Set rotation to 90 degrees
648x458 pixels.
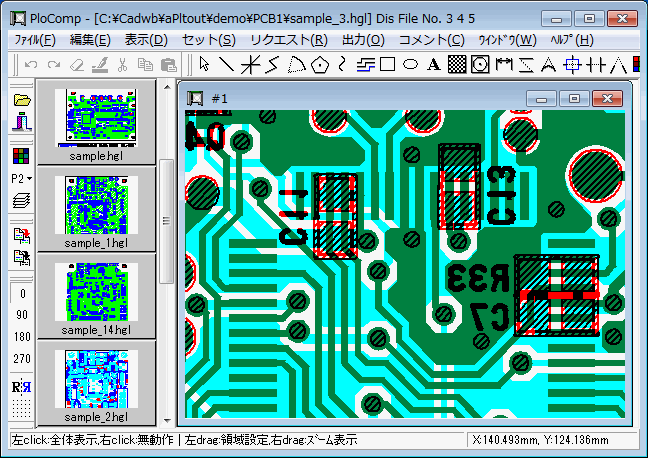pyautogui.click(x=22, y=315)
